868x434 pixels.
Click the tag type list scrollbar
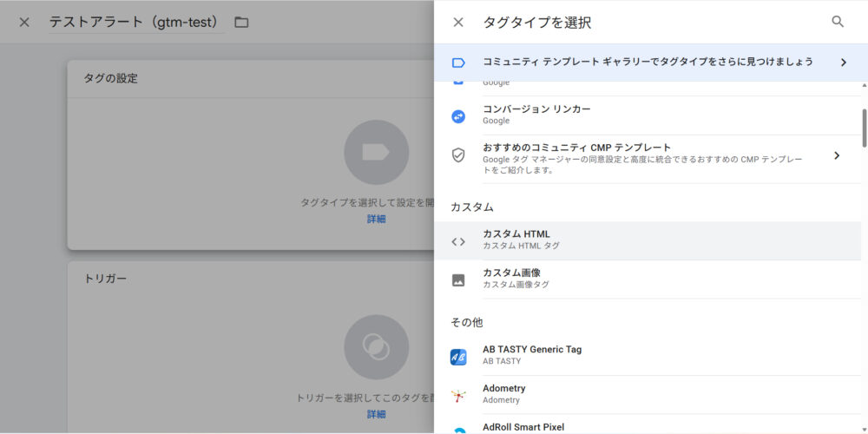point(863,128)
